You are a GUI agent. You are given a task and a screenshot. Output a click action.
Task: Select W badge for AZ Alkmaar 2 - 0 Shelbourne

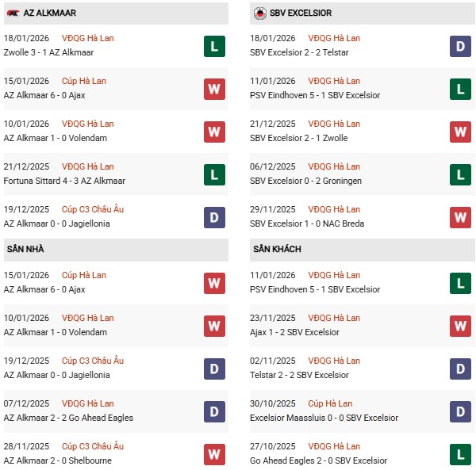[x=213, y=453]
